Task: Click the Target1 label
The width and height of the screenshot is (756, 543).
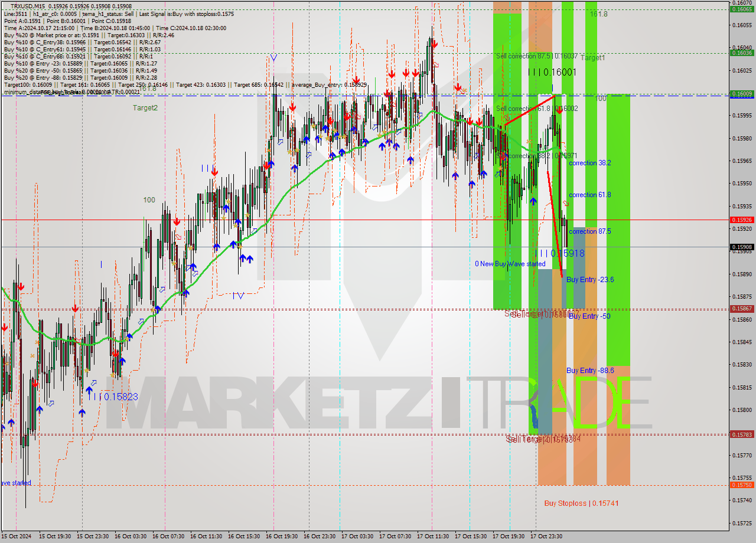Action: (592, 58)
